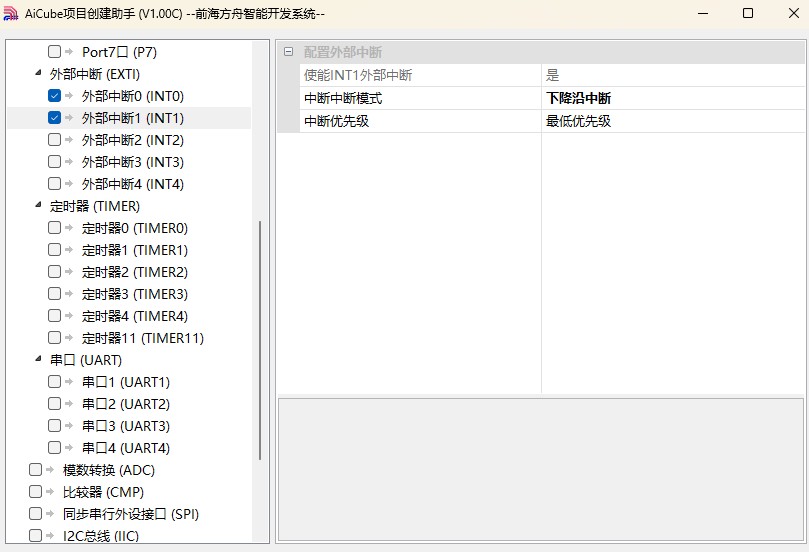Click the 串口 (UART) group label
The width and height of the screenshot is (809, 552).
(x=86, y=360)
